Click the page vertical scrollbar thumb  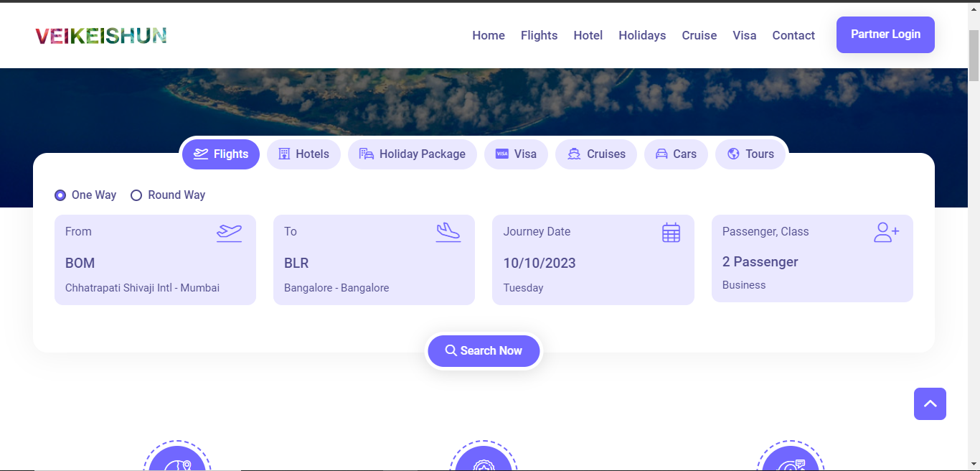(974, 56)
